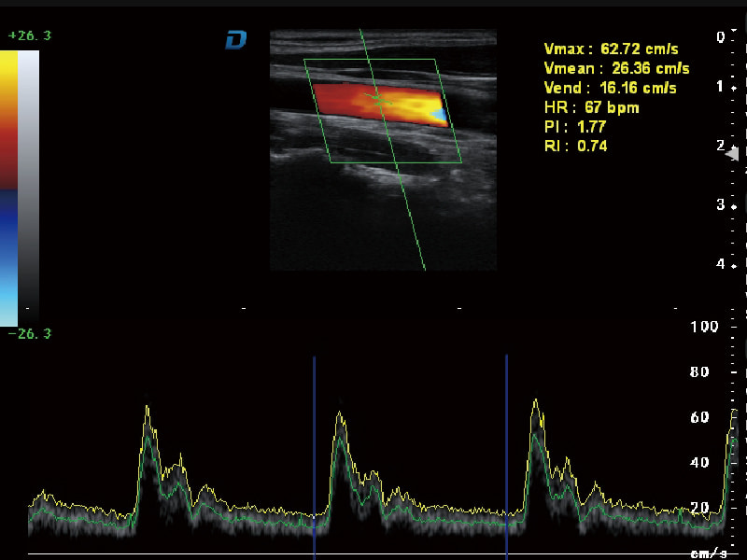Click the color velocity scale bar

(x=8, y=187)
